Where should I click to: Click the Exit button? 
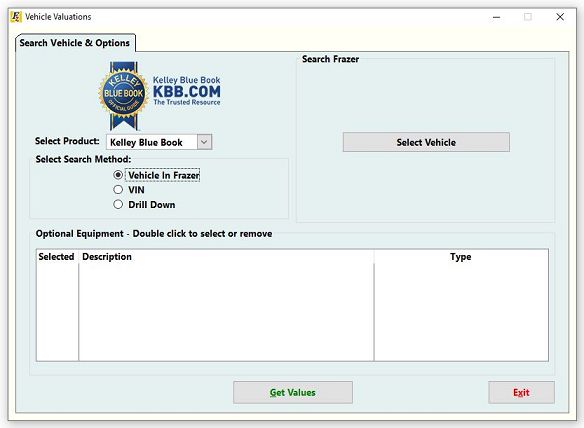[x=521, y=392]
